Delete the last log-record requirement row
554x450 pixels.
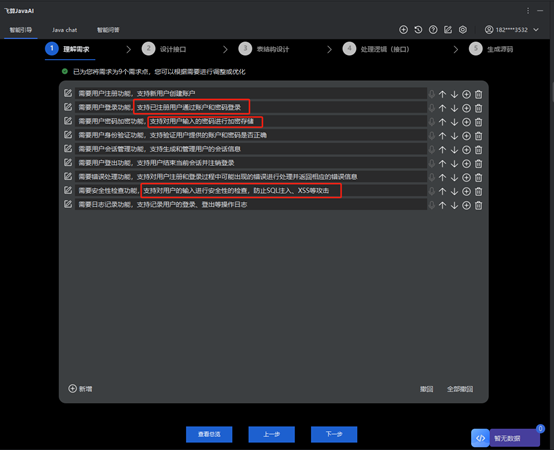pos(478,205)
